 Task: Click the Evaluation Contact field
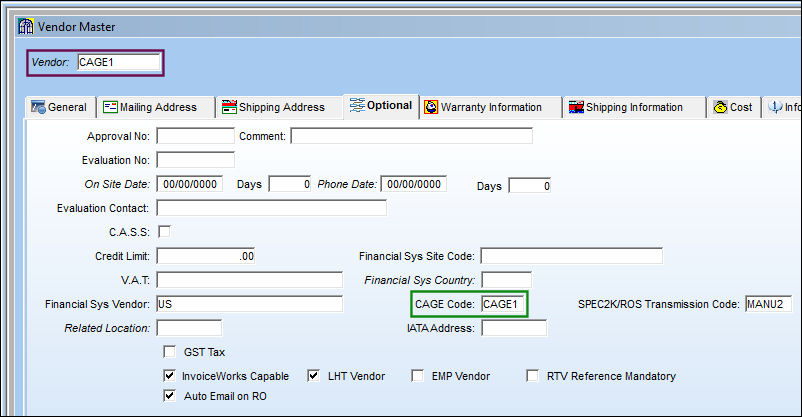click(x=272, y=208)
